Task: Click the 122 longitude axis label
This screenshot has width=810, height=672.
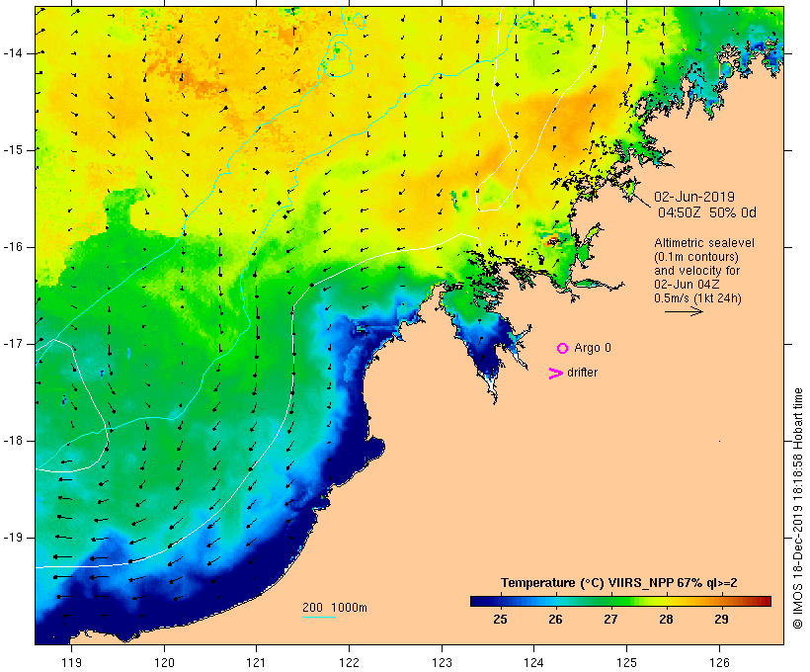Action: click(x=349, y=662)
